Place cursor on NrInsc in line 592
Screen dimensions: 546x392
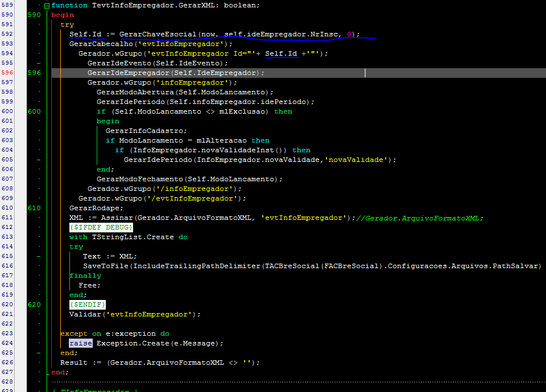tap(324, 34)
